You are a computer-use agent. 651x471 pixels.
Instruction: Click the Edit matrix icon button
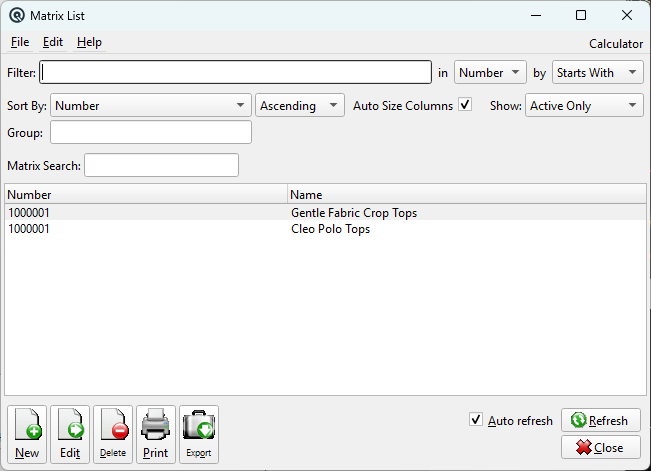click(x=70, y=434)
